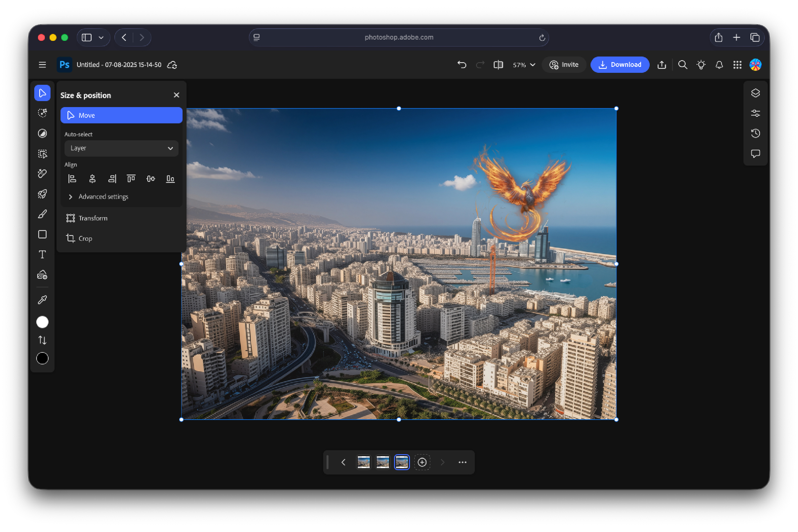
Task: Open the Layers panel
Action: pyautogui.click(x=755, y=93)
